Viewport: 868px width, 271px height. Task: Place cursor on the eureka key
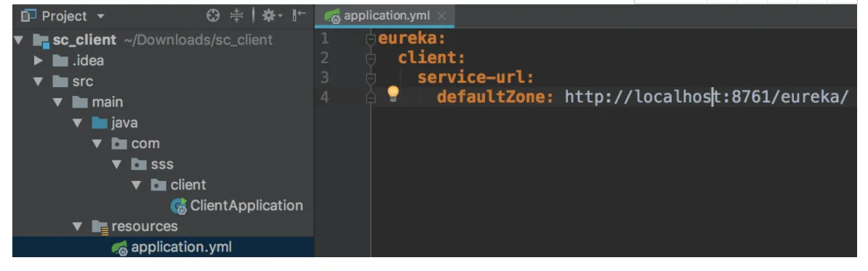(412, 39)
